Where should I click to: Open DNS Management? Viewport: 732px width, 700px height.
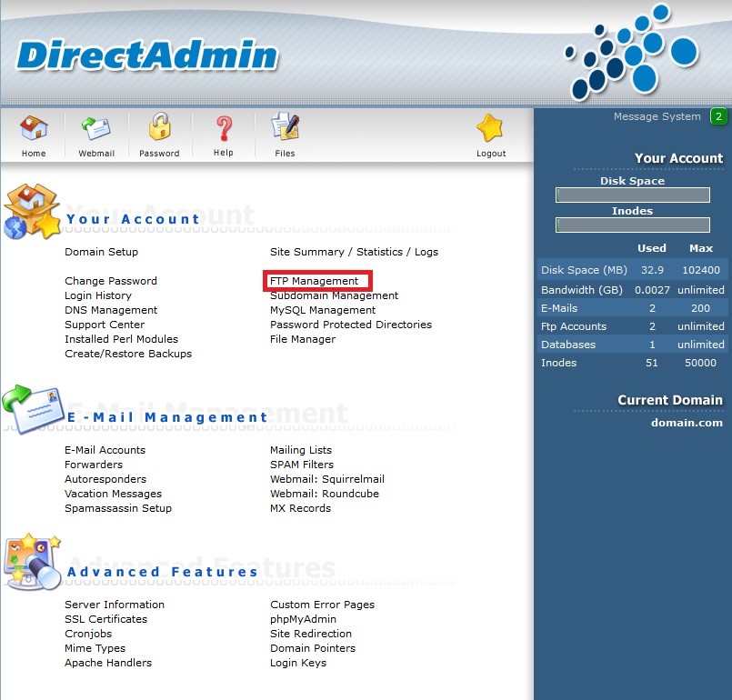(111, 310)
